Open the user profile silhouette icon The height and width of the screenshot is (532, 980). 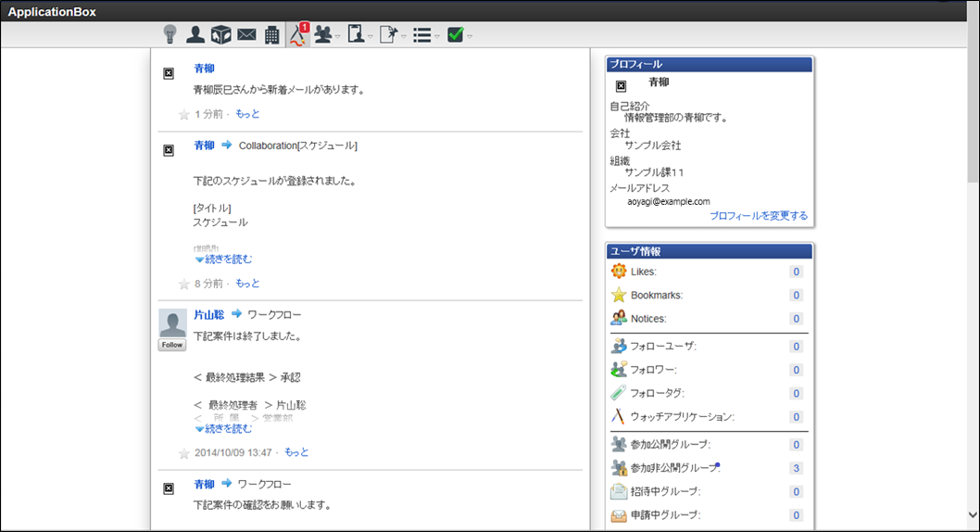(195, 34)
